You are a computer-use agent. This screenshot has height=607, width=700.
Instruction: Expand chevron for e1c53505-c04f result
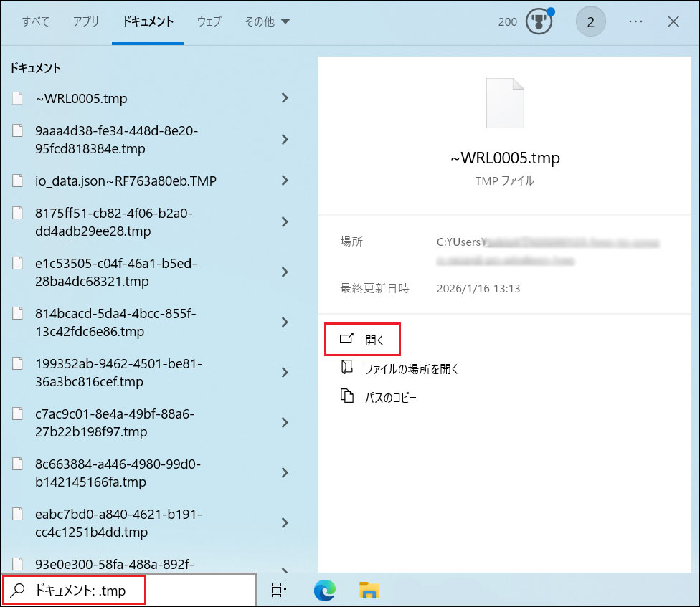click(x=285, y=272)
